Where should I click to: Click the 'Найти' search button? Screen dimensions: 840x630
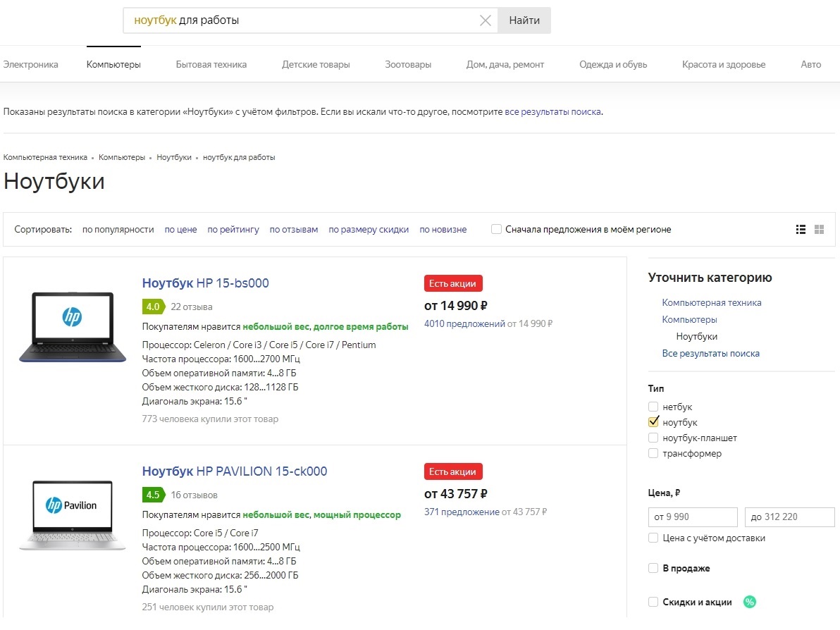point(524,20)
